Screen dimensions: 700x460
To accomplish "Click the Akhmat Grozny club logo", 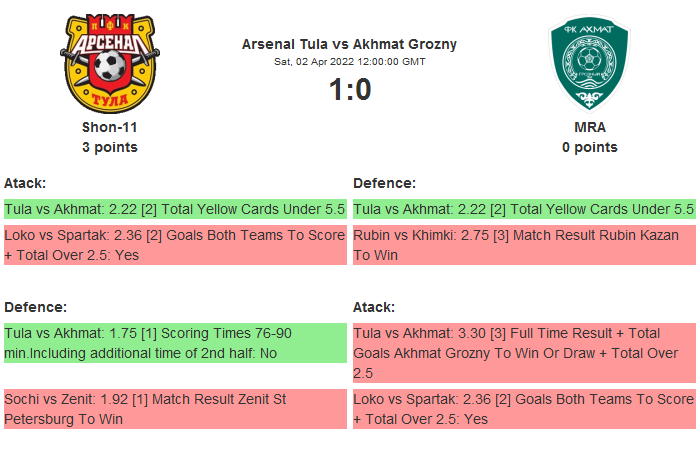I will click(x=589, y=62).
